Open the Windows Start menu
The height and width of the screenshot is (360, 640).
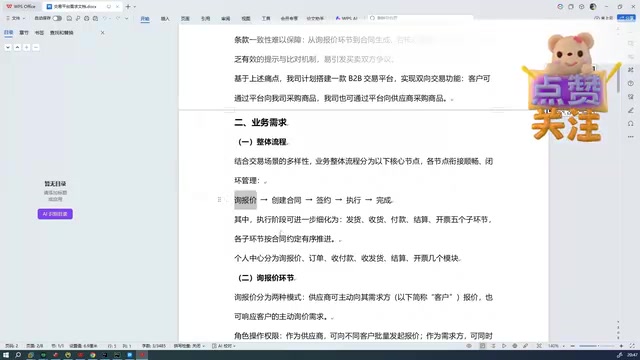click(x=6, y=355)
